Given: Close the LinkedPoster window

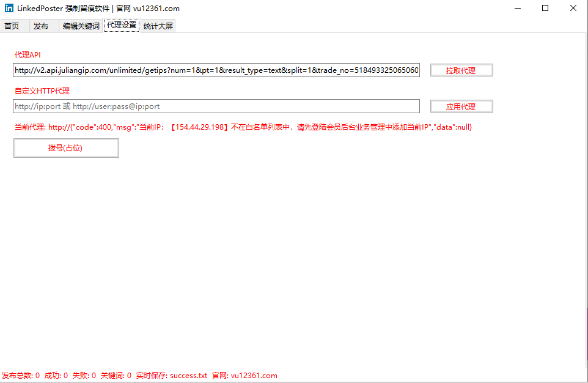Looking at the screenshot, I should (x=573, y=9).
